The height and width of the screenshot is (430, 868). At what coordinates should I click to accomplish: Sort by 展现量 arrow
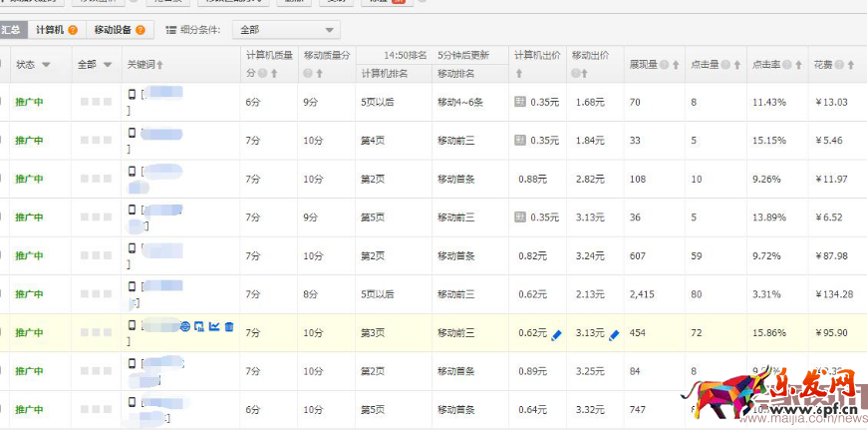coord(676,65)
